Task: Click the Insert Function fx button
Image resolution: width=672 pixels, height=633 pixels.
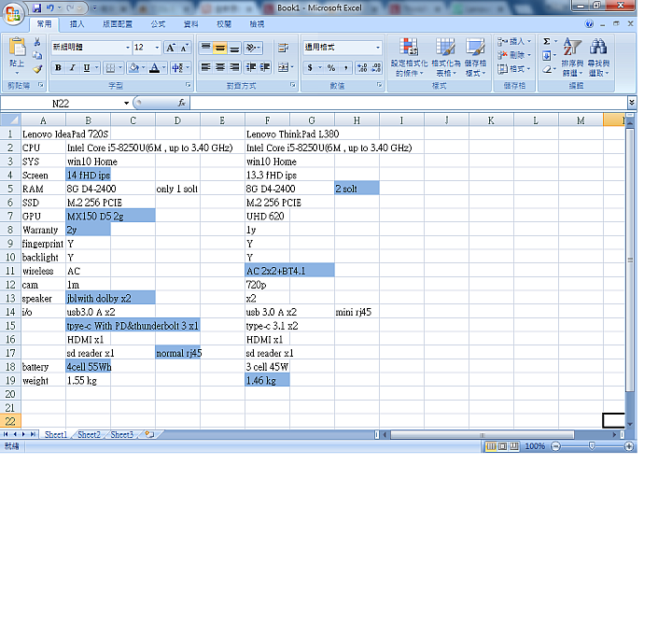Action: (x=181, y=103)
